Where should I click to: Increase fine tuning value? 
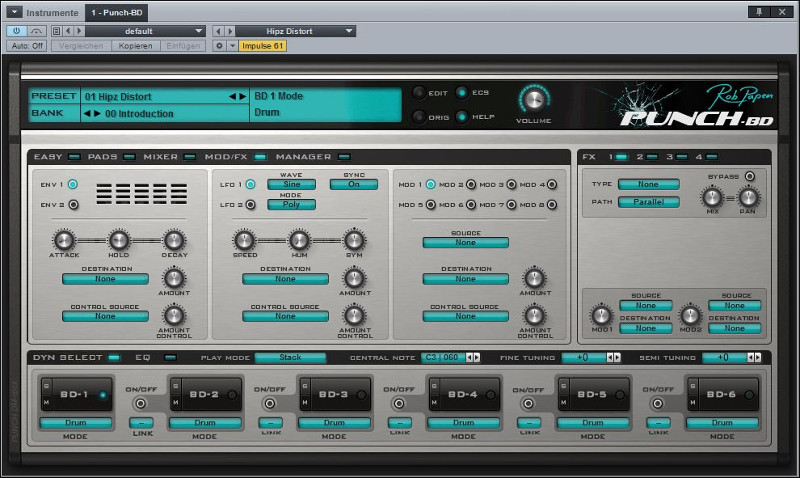click(x=617, y=358)
